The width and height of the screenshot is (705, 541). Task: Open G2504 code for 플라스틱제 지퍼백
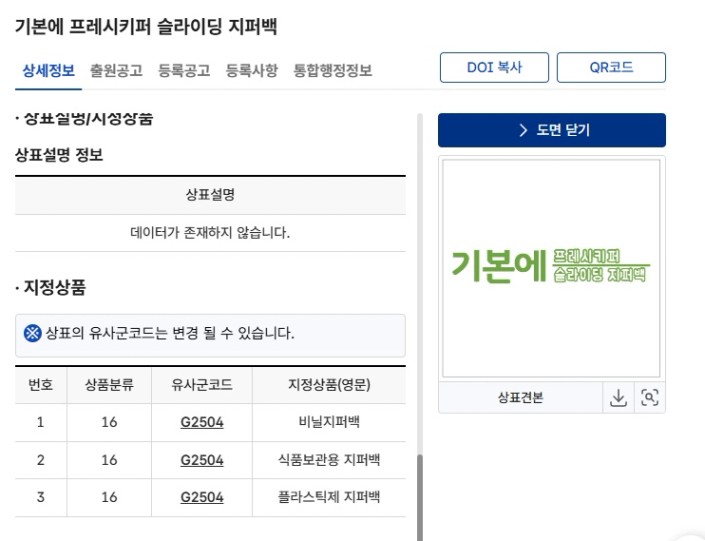click(202, 497)
